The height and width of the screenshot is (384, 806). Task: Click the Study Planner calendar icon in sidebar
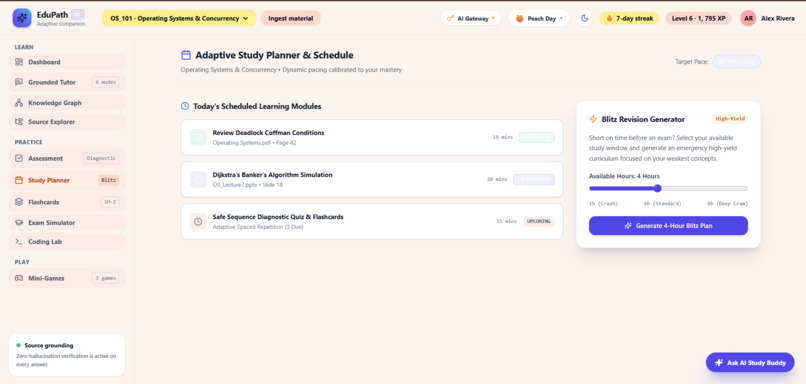click(x=19, y=180)
